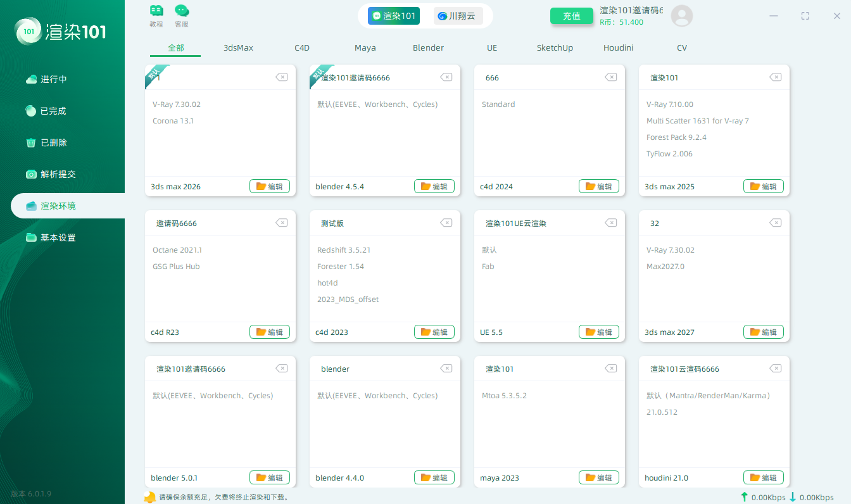
Task: Click 编辑 on the c4d 2024 card
Action: pyautogui.click(x=599, y=186)
